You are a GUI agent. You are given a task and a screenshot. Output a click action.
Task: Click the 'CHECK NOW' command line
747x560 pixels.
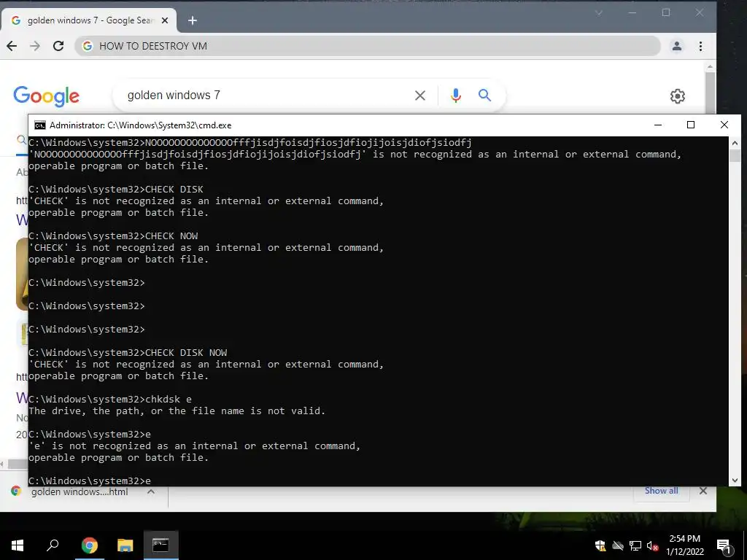click(113, 236)
